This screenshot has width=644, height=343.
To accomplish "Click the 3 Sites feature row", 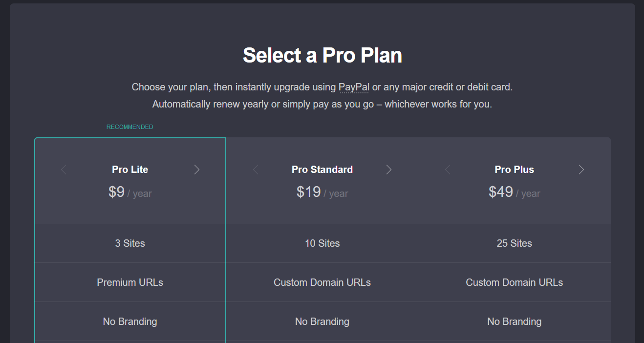I will tap(130, 243).
